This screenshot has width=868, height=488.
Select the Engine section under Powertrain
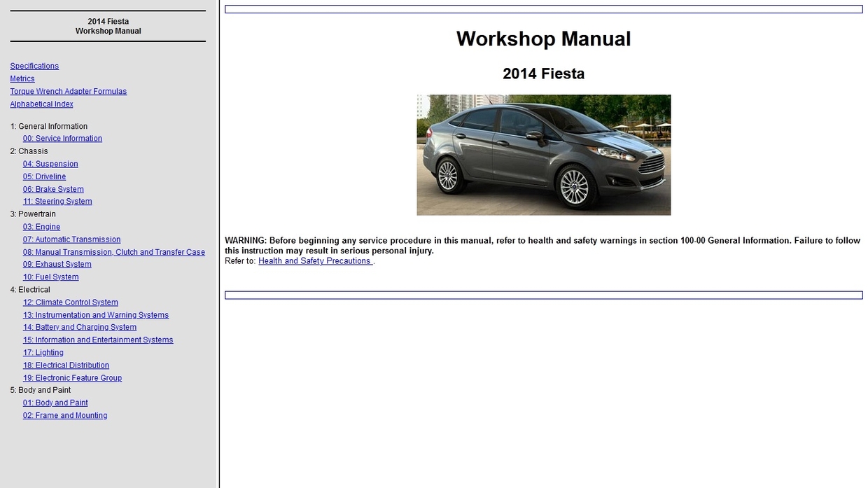click(x=41, y=226)
